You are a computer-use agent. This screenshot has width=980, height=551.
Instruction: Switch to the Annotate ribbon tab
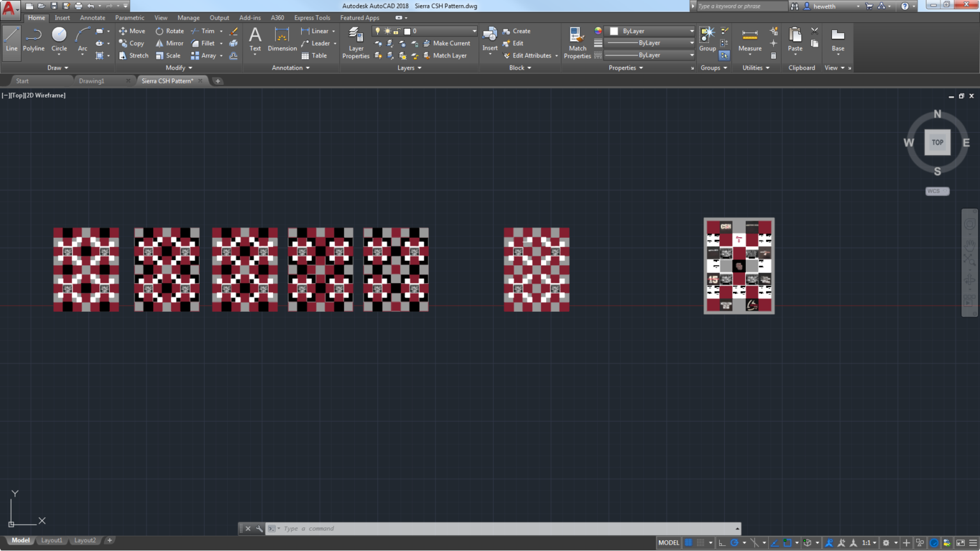click(92, 17)
